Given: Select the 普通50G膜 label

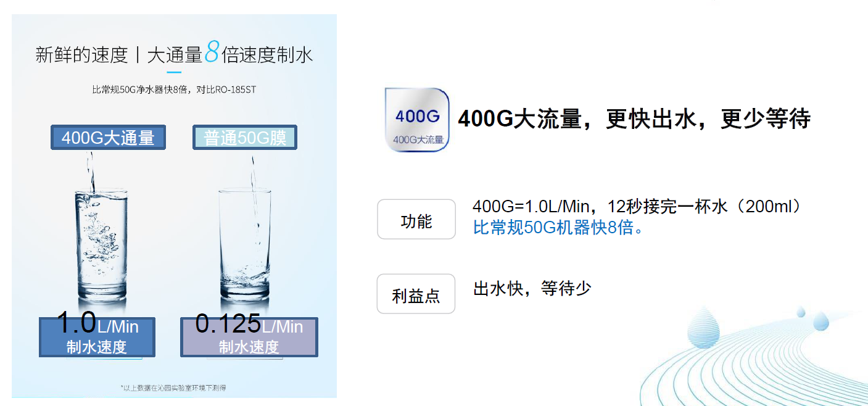Looking at the screenshot, I should tap(245, 137).
